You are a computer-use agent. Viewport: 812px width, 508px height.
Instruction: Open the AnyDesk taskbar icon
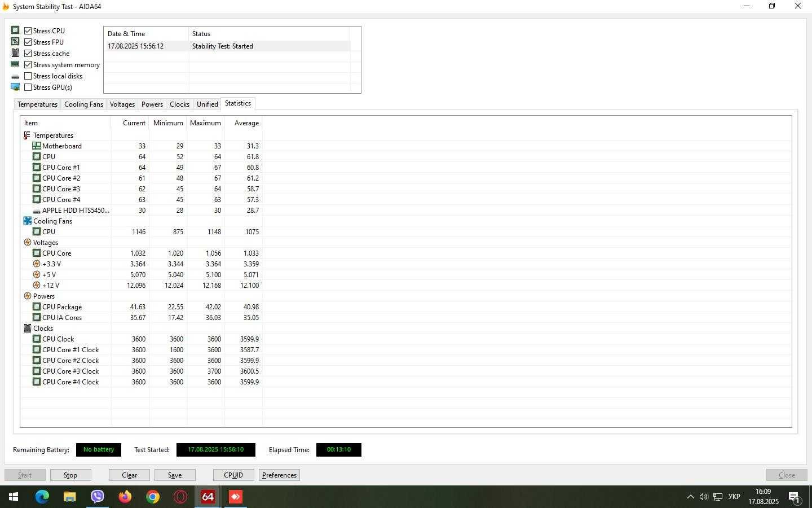click(x=236, y=497)
